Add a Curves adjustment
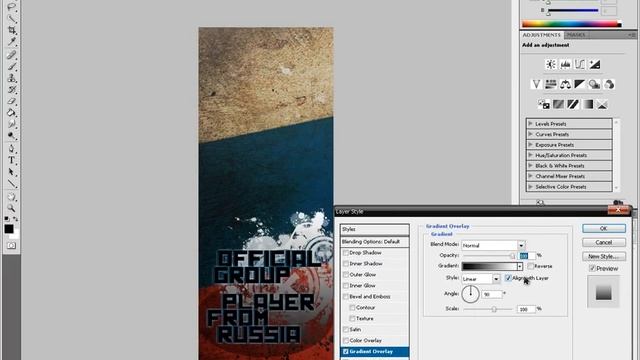 (580, 64)
